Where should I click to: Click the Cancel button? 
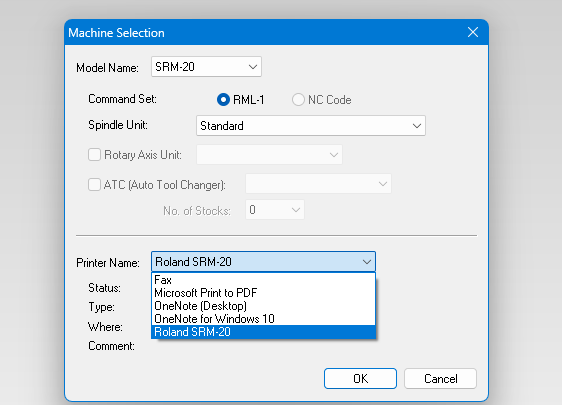[x=440, y=378]
